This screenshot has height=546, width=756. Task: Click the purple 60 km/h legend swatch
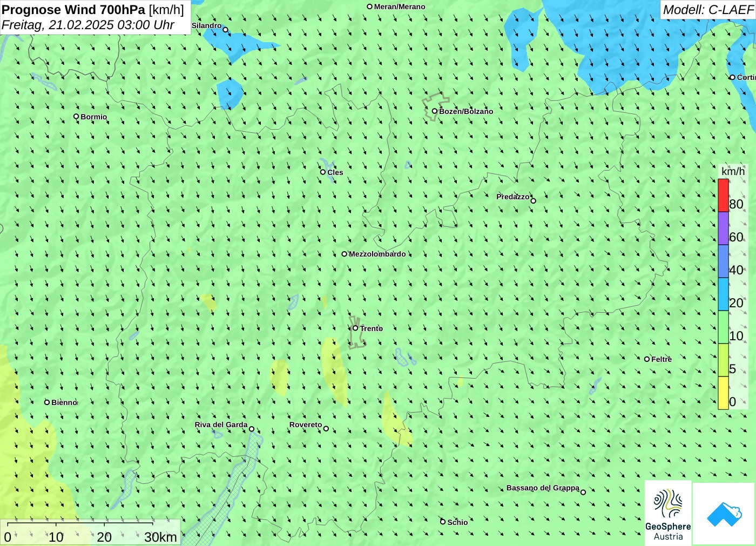click(x=723, y=228)
